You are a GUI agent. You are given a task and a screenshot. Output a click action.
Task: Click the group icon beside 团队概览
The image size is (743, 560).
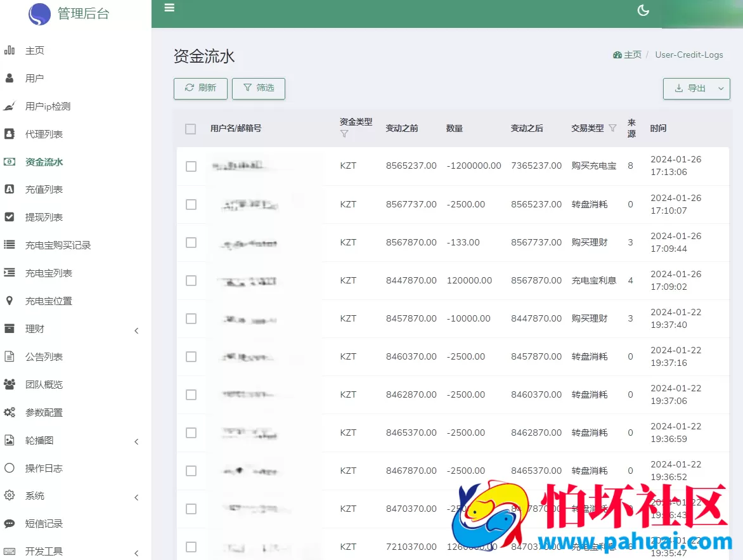(10, 384)
